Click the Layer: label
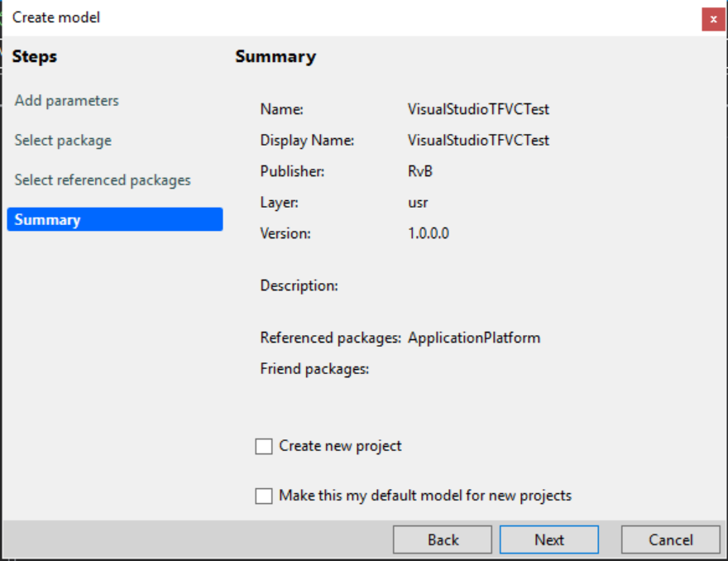Viewport: 728px width, 561px height. [x=279, y=203]
